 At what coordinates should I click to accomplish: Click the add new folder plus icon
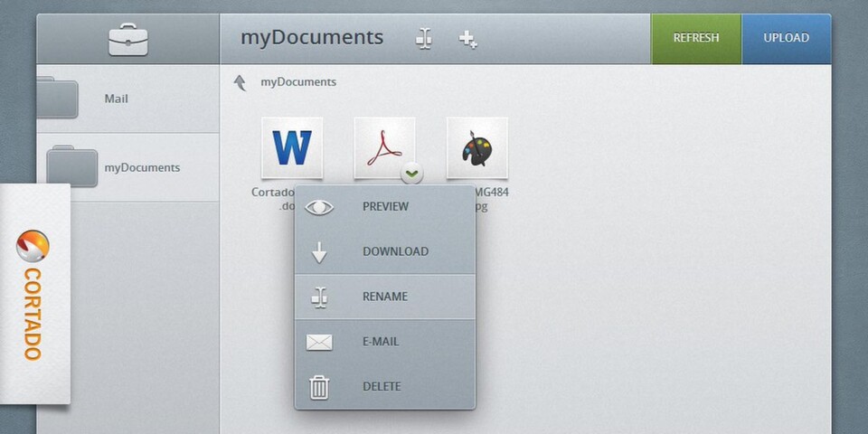click(467, 39)
